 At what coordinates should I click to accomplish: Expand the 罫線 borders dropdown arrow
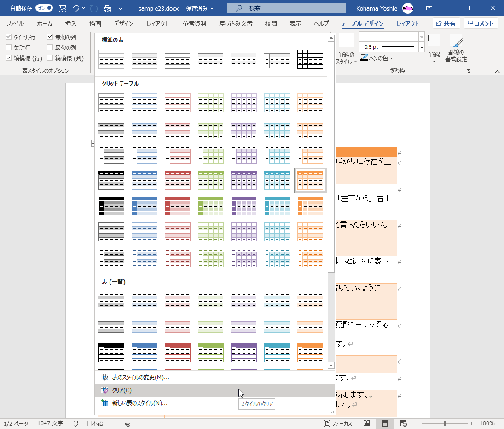pyautogui.click(x=434, y=61)
